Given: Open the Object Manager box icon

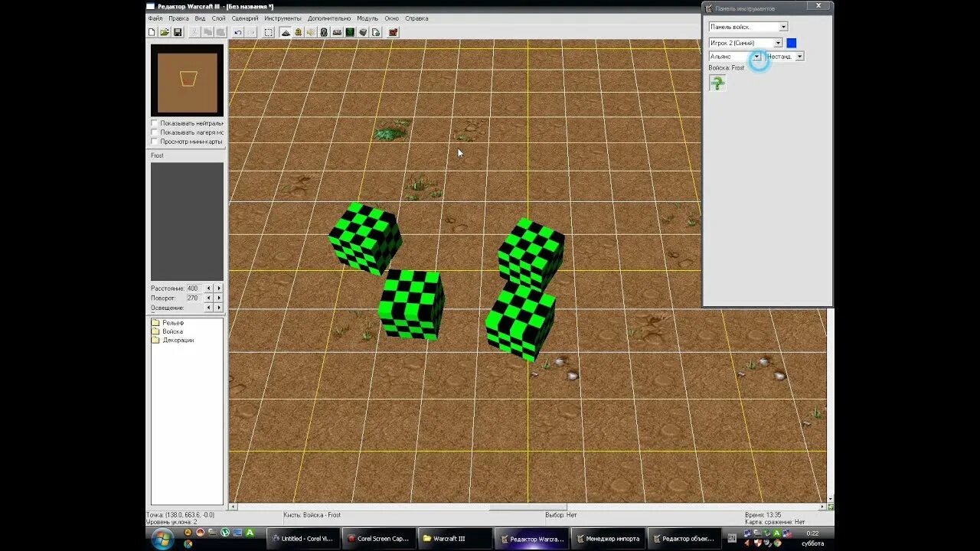Looking at the screenshot, I should (x=363, y=32).
